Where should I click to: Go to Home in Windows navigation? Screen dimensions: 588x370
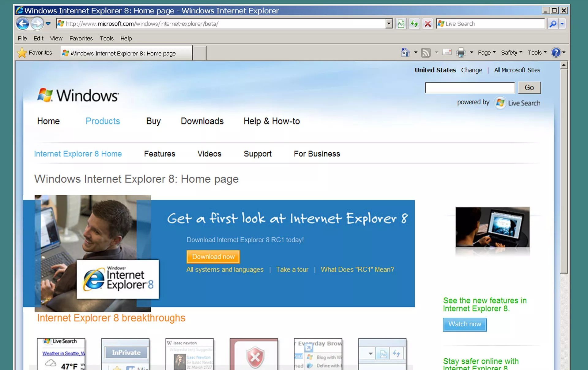tap(48, 121)
